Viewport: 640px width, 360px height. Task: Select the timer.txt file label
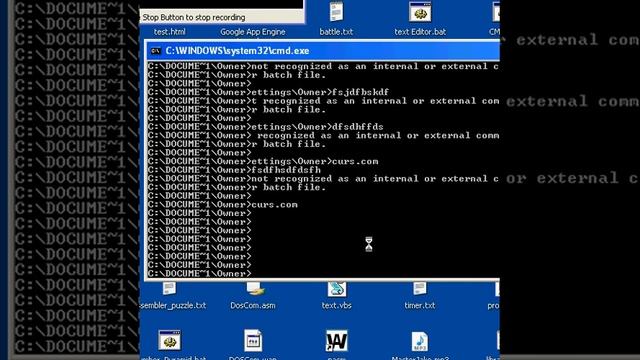click(x=420, y=305)
